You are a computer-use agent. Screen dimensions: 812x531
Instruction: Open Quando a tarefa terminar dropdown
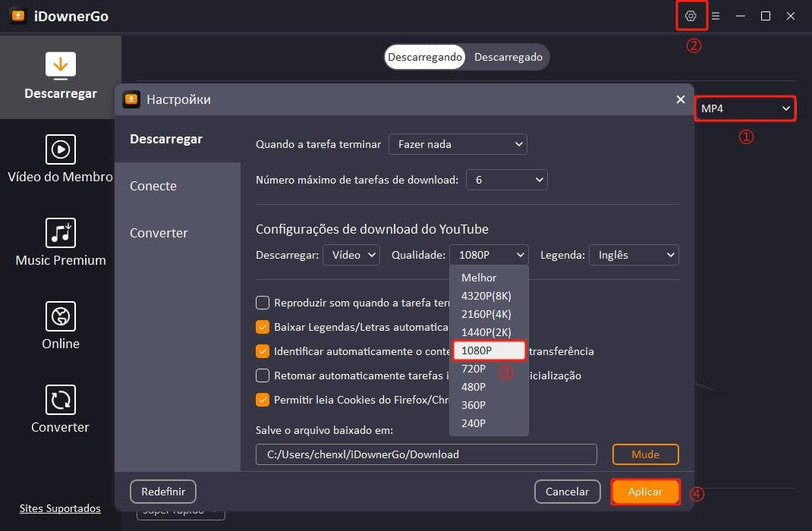point(458,144)
